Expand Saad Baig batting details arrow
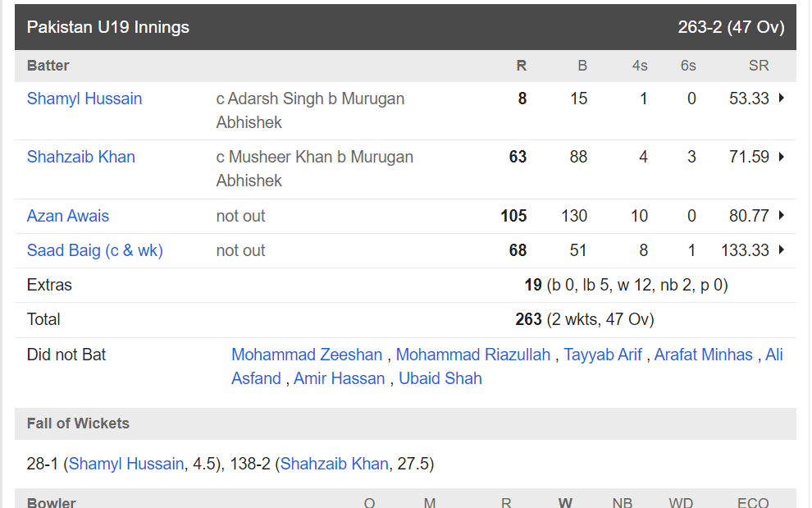 782,249
